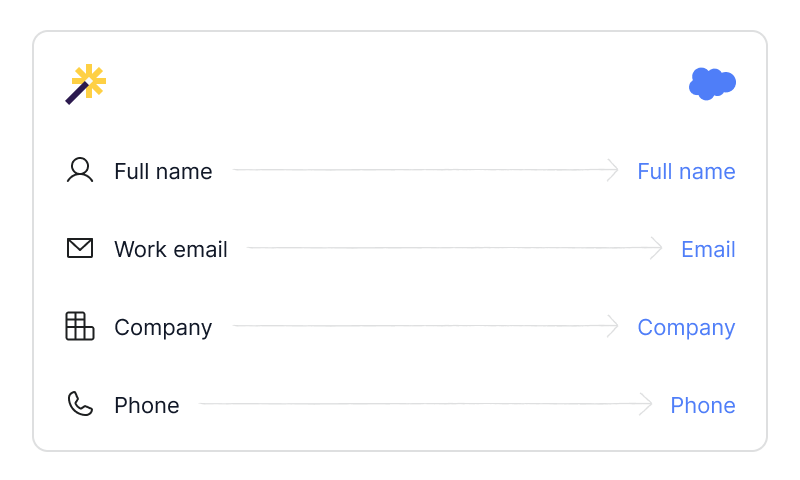Select the Work email source field
Viewport: 800px width, 480px height.
coord(170,249)
